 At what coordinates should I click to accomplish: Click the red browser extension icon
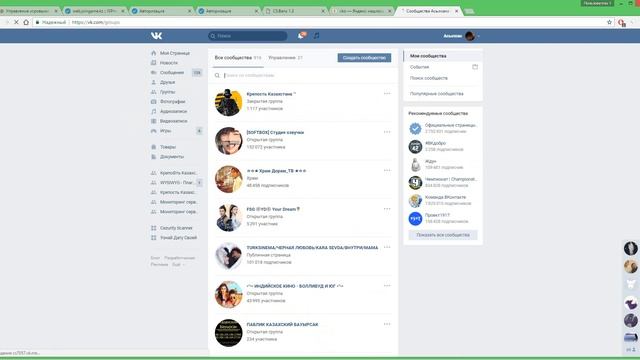click(622, 23)
